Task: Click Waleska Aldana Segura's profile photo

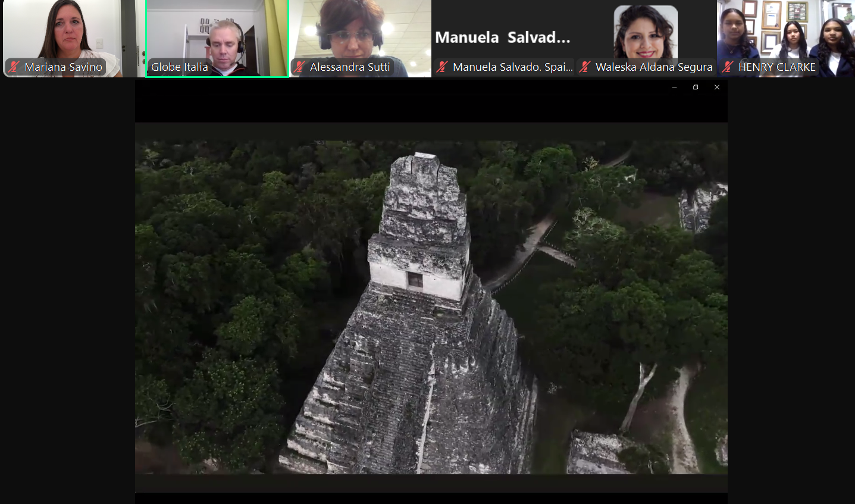Action: (646, 32)
